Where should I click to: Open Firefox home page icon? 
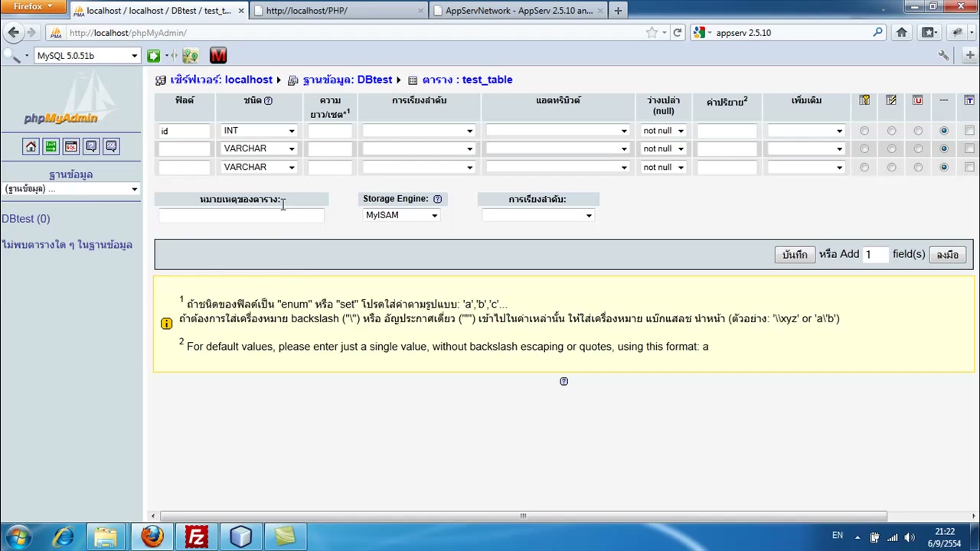pos(902,32)
